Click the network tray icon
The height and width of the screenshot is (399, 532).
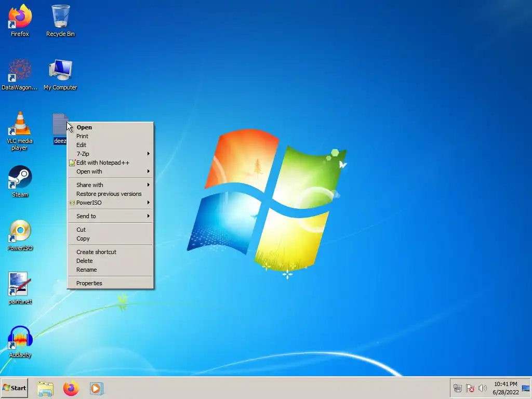click(x=457, y=388)
